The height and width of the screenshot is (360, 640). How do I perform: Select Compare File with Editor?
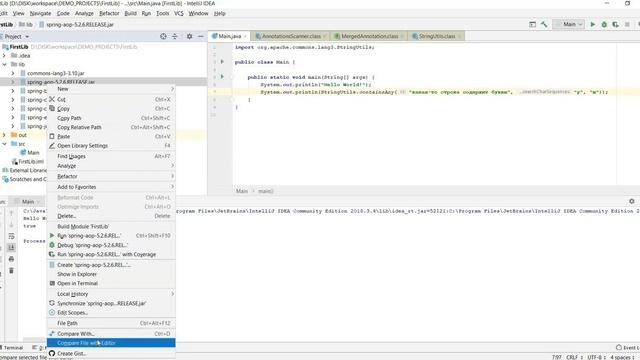[x=111, y=343]
